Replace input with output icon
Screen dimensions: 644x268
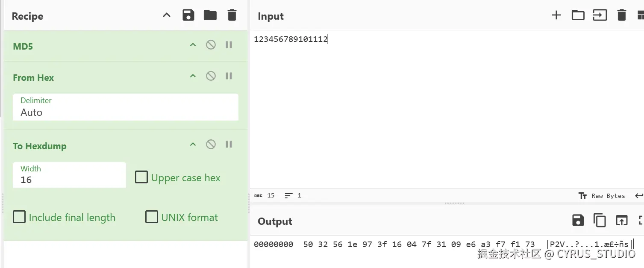pos(621,221)
